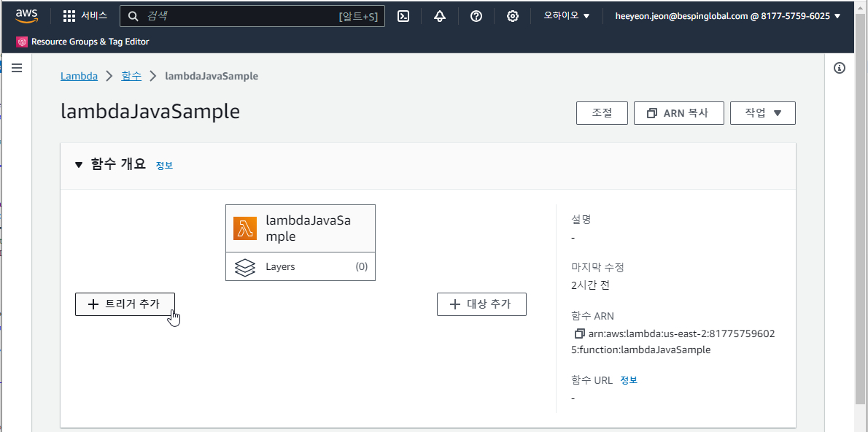This screenshot has width=868, height=432.
Task: Click the 조절 button
Action: tap(602, 113)
